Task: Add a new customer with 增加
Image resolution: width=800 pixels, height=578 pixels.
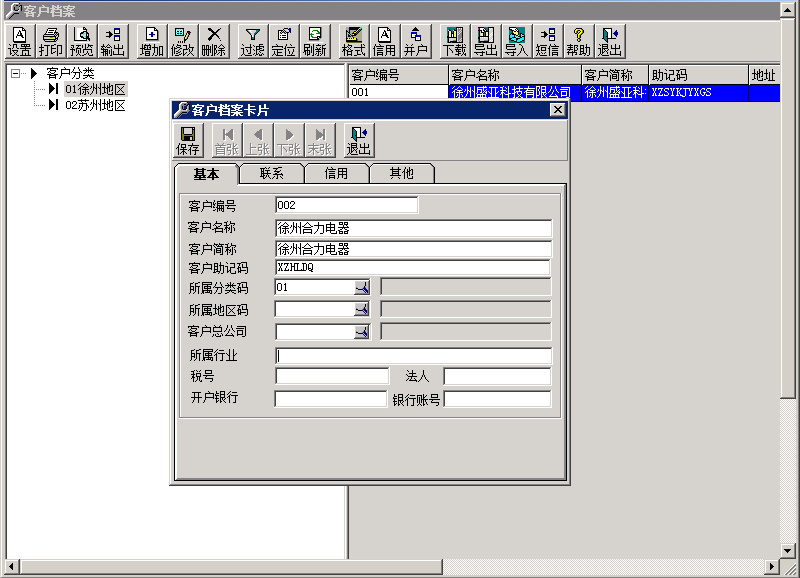Action: coord(152,41)
